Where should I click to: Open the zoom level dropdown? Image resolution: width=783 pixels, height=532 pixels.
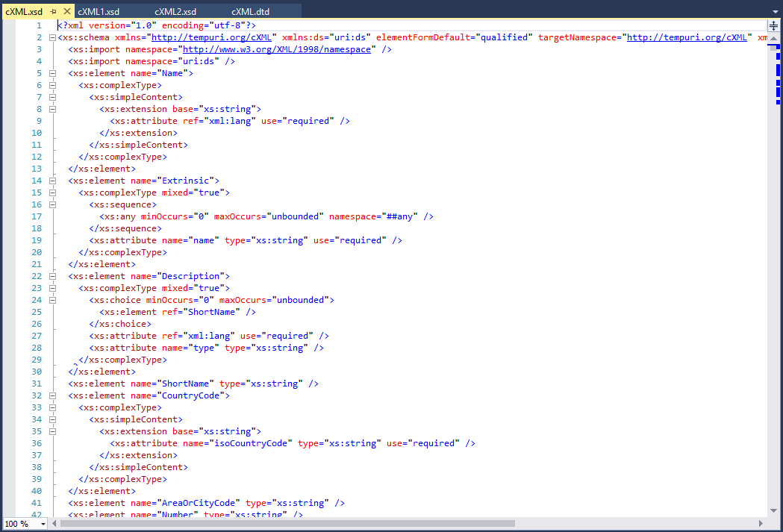(43, 523)
